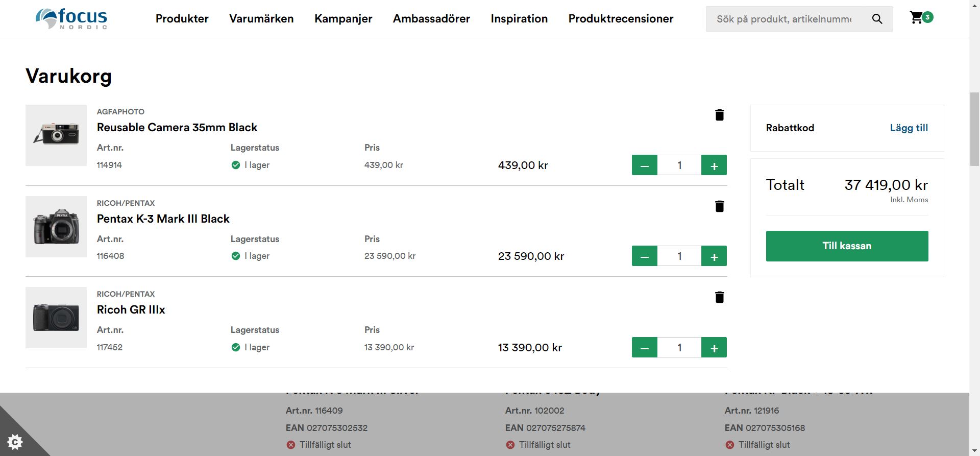This screenshot has height=456, width=980.
Task: Click the Pentax K-3 camera thumbnail
Action: click(56, 227)
